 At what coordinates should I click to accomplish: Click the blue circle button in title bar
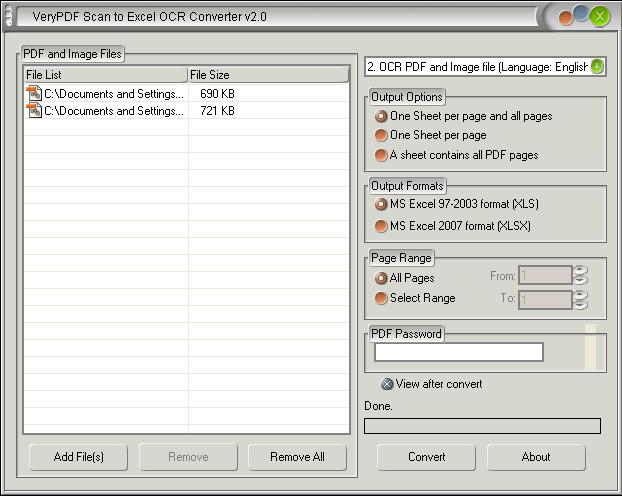click(x=581, y=12)
